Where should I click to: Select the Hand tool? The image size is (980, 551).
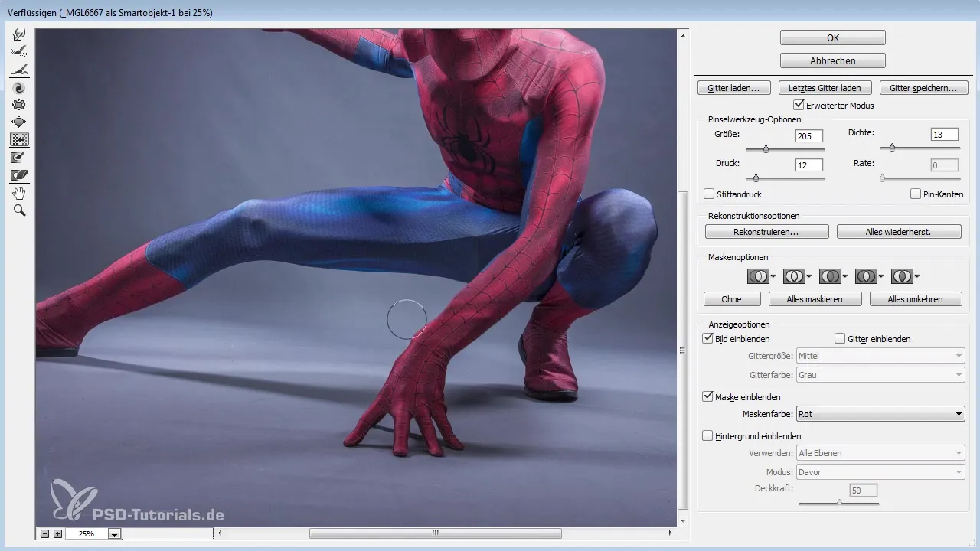[20, 192]
